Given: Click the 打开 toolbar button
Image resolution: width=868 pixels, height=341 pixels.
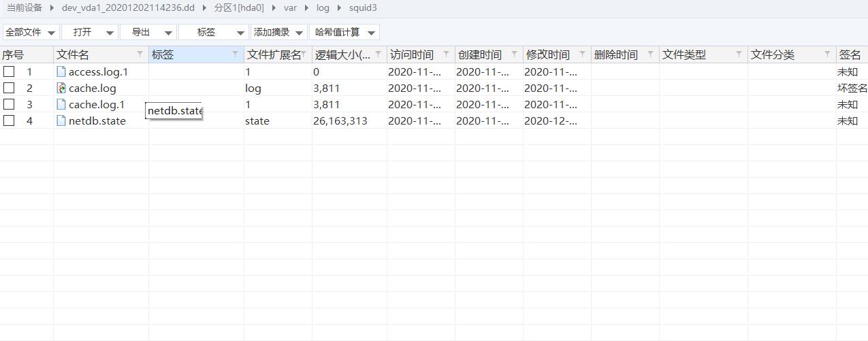Looking at the screenshot, I should coord(89,32).
